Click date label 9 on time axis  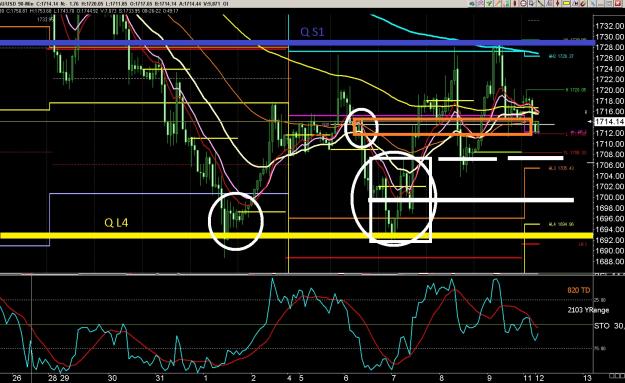click(489, 378)
